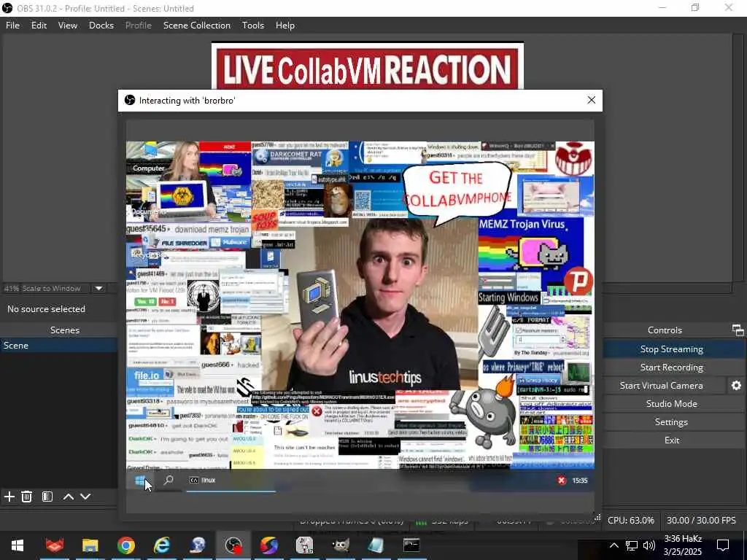Open GIMP from the taskbar
This screenshot has height=560, width=747.
pyautogui.click(x=340, y=545)
